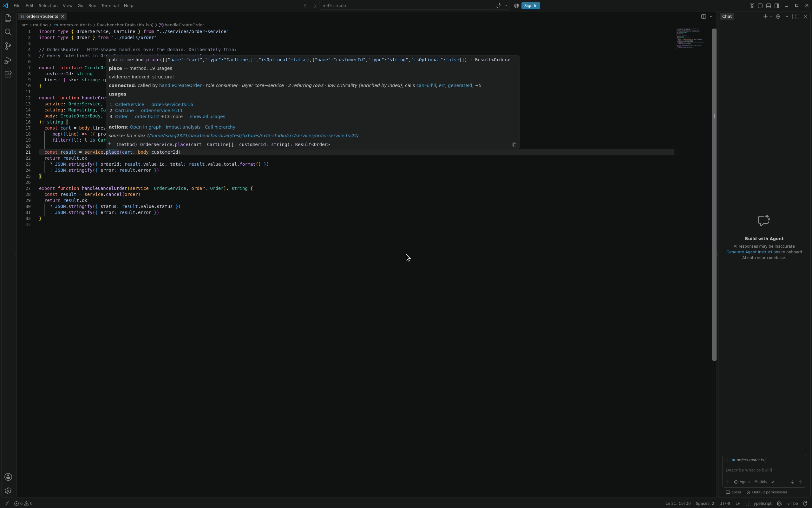The width and height of the screenshot is (812, 508).
Task: Click Impact analysis action link
Action: pyautogui.click(x=183, y=127)
